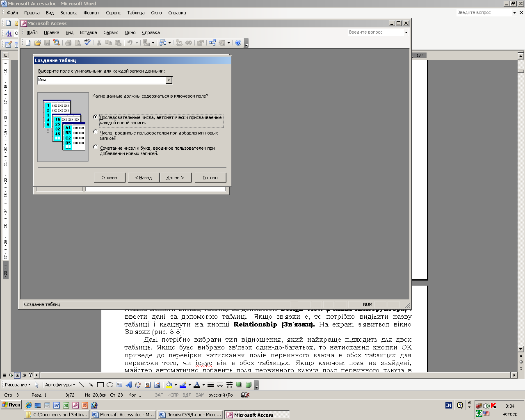Expand the Undo history dropdown arrow in Access
This screenshot has height=420, width=525.
point(137,43)
